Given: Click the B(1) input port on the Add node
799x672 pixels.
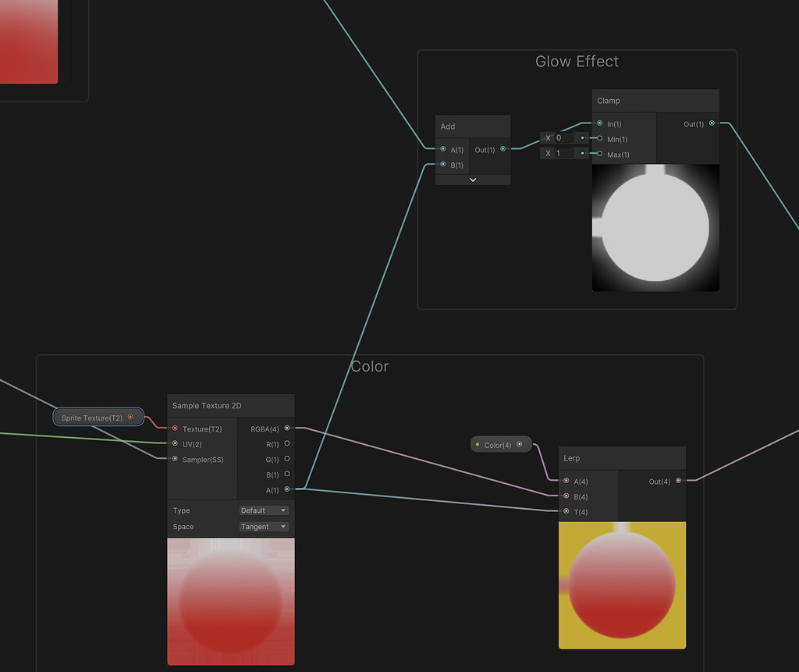Looking at the screenshot, I should tap(442, 165).
